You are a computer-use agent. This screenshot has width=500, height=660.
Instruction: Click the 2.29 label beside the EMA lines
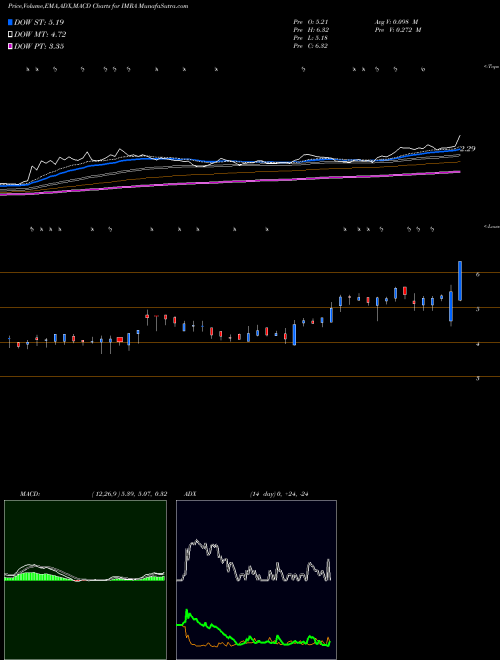(x=467, y=149)
